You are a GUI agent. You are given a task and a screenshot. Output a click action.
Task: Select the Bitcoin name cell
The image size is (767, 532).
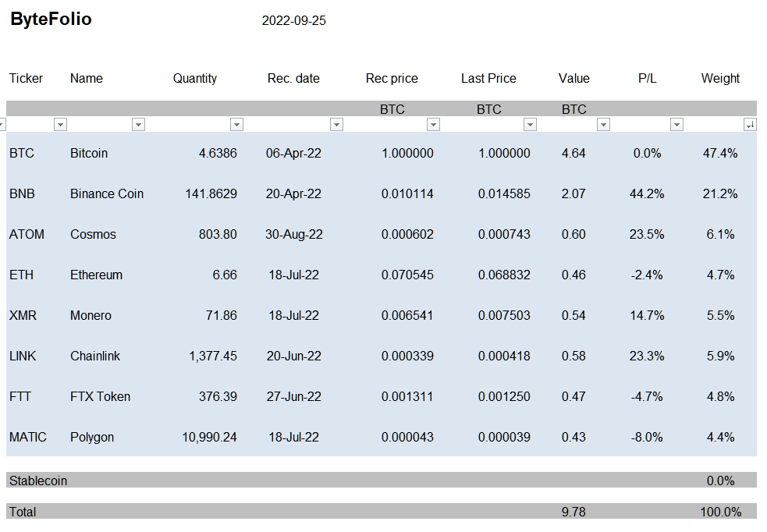click(88, 153)
